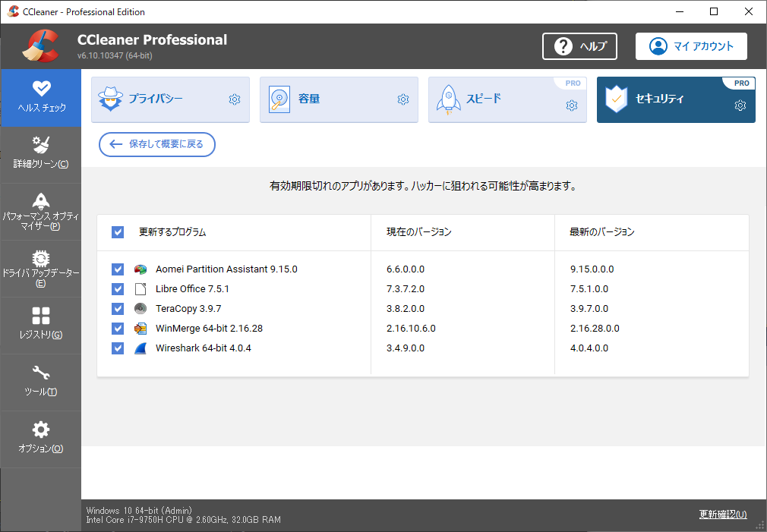The image size is (767, 532).
Task: Click the spy icon on プライバシー card
Action: pyautogui.click(x=111, y=99)
